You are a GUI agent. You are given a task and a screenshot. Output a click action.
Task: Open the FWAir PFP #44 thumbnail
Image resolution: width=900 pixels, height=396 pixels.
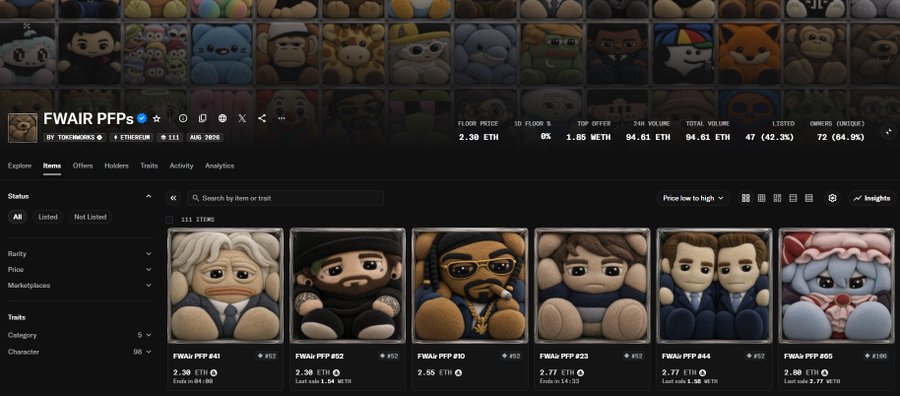point(715,286)
